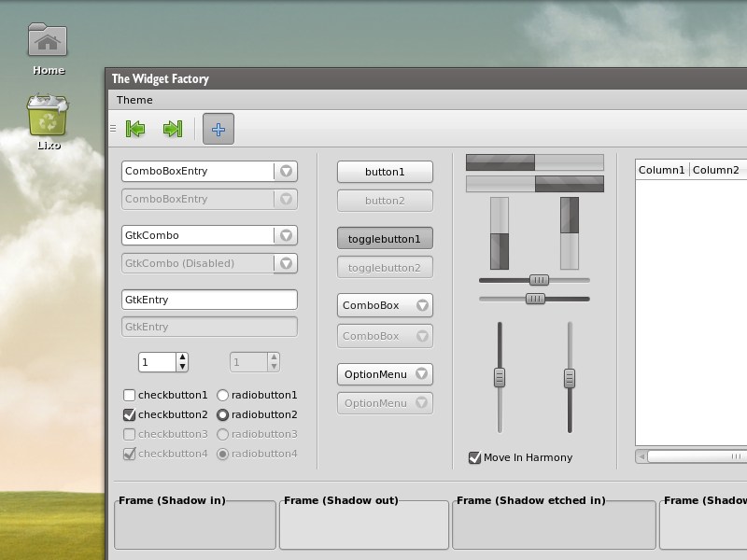747x560 pixels.
Task: Click The Widget Factory title bar
Action: click(x=427, y=78)
